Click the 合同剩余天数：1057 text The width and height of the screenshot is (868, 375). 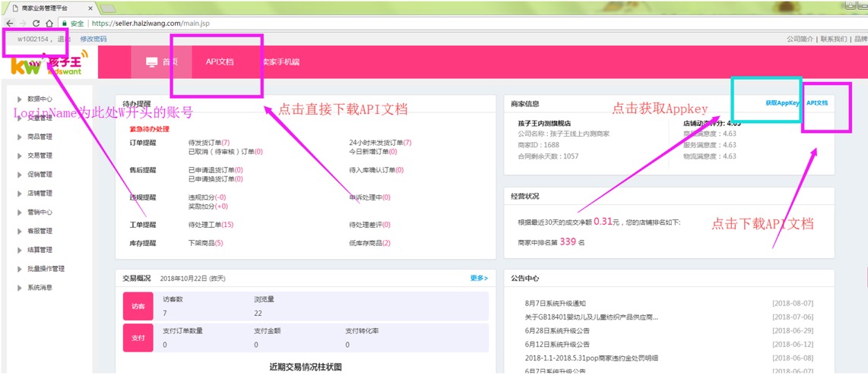[x=547, y=156]
